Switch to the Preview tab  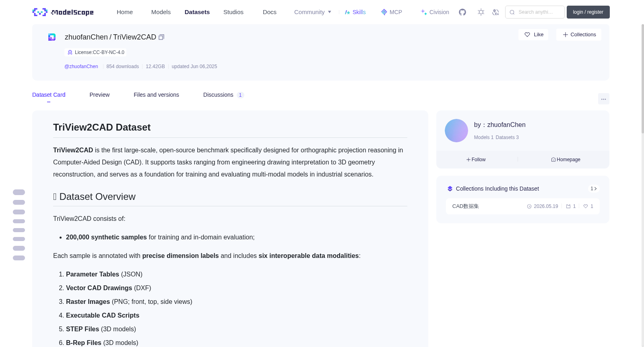tap(99, 95)
